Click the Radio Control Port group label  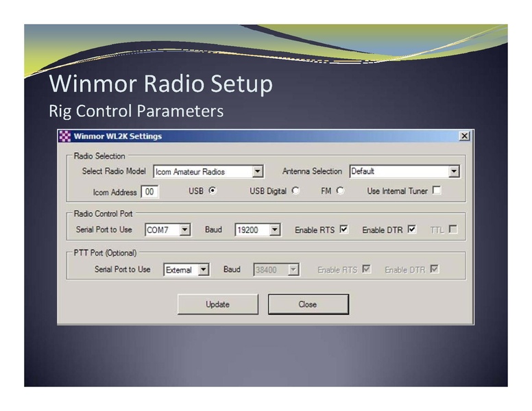click(103, 214)
